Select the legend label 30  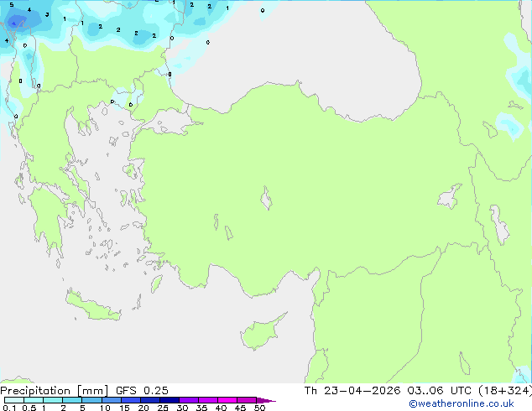tap(182, 408)
